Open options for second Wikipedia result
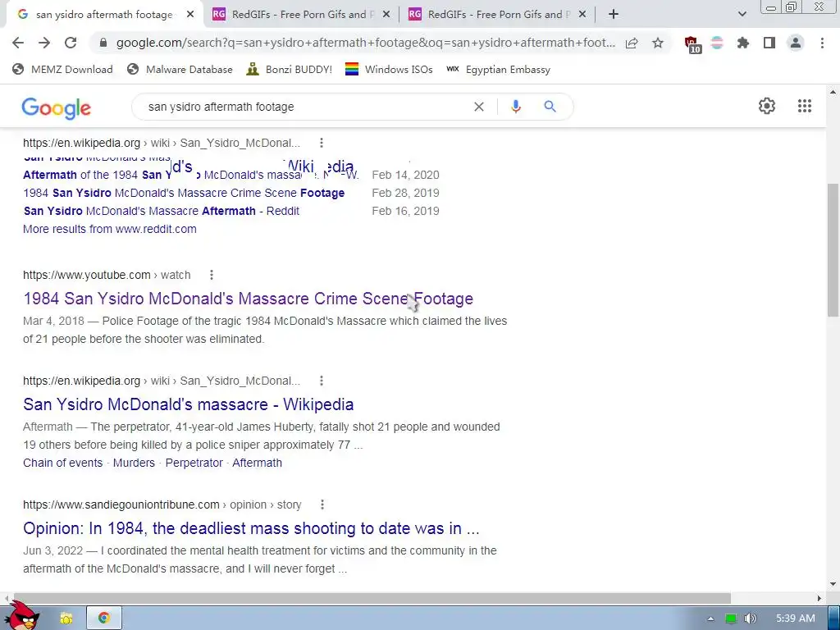Screen dimensions: 840x630 coord(322,381)
